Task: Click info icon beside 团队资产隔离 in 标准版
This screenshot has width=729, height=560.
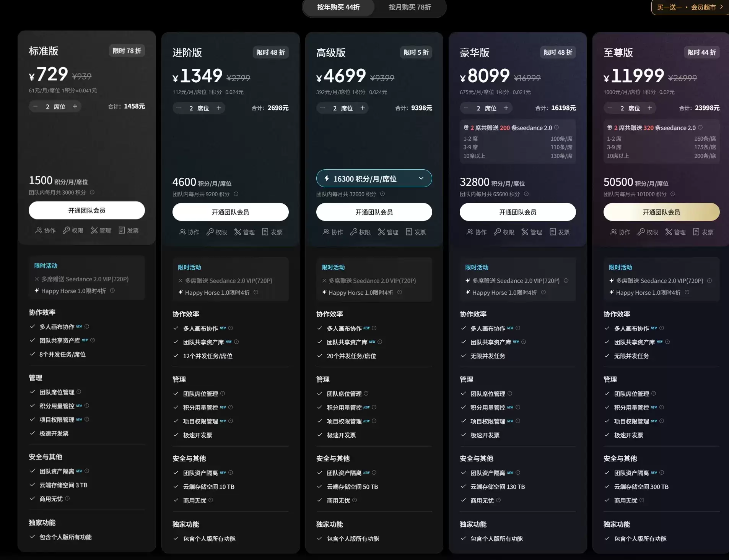Action: (87, 471)
